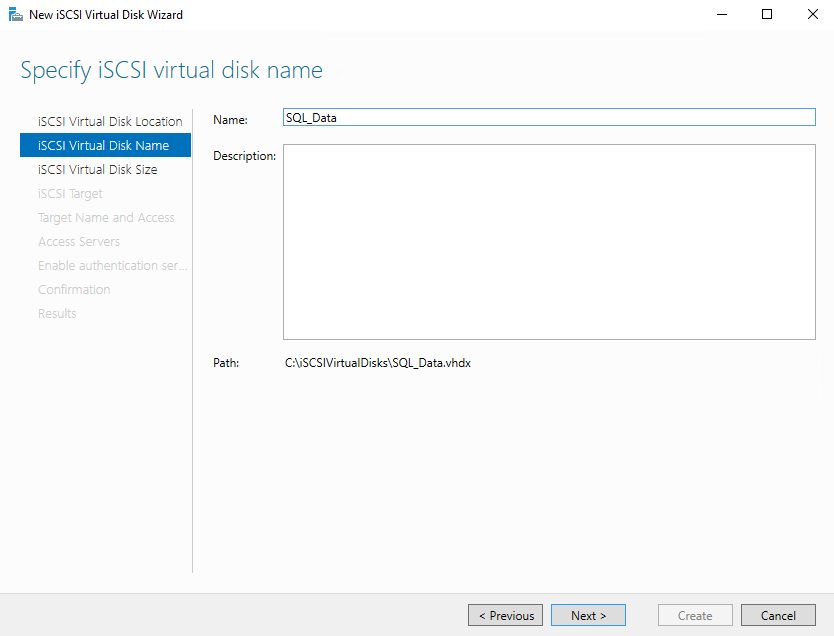This screenshot has width=834, height=636.
Task: Select the Target Name and Access step
Action: click(x=106, y=218)
